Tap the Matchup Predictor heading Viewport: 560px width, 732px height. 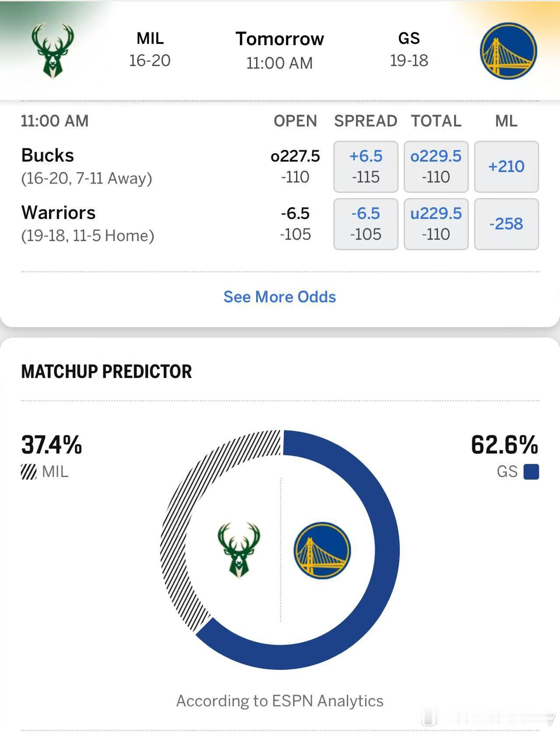click(106, 371)
